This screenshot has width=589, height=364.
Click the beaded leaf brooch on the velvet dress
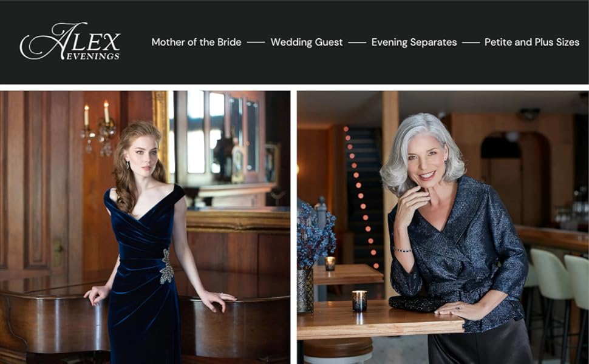[x=166, y=266]
